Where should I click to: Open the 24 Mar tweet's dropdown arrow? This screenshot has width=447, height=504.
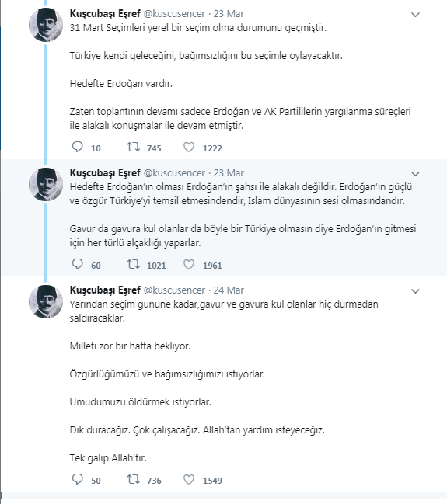pyautogui.click(x=415, y=291)
